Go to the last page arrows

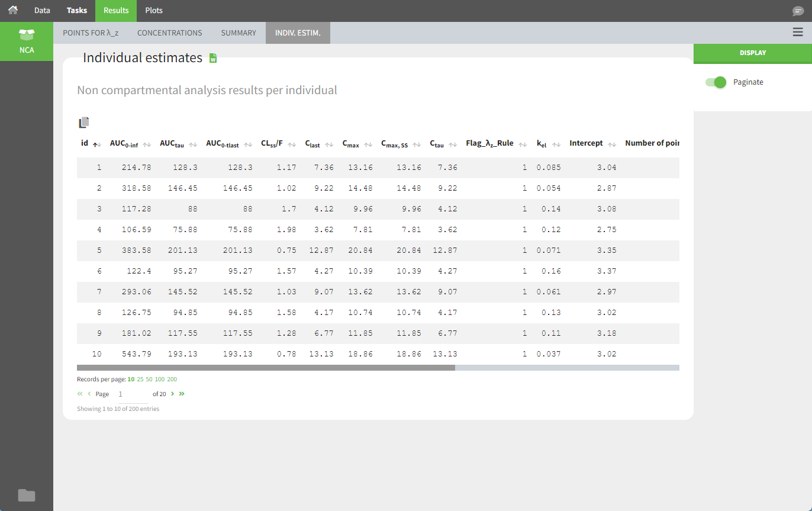coord(182,394)
